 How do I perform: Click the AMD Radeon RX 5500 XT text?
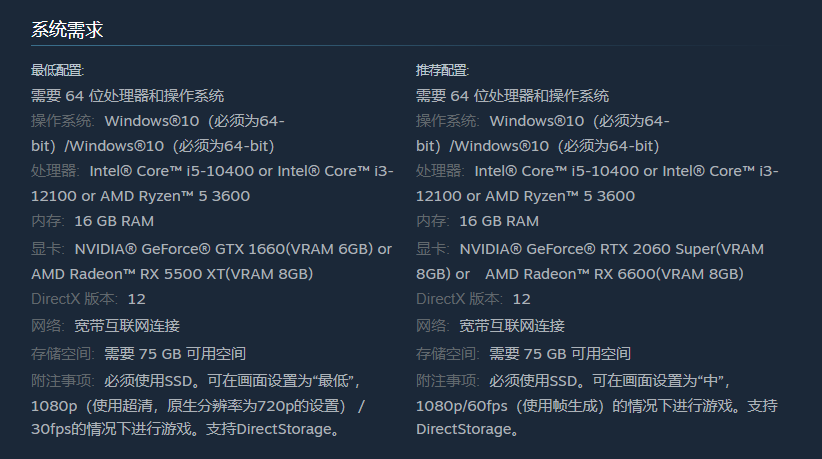172,274
